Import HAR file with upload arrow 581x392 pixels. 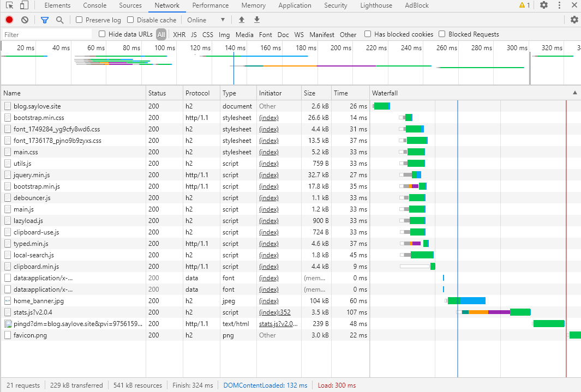tap(242, 20)
